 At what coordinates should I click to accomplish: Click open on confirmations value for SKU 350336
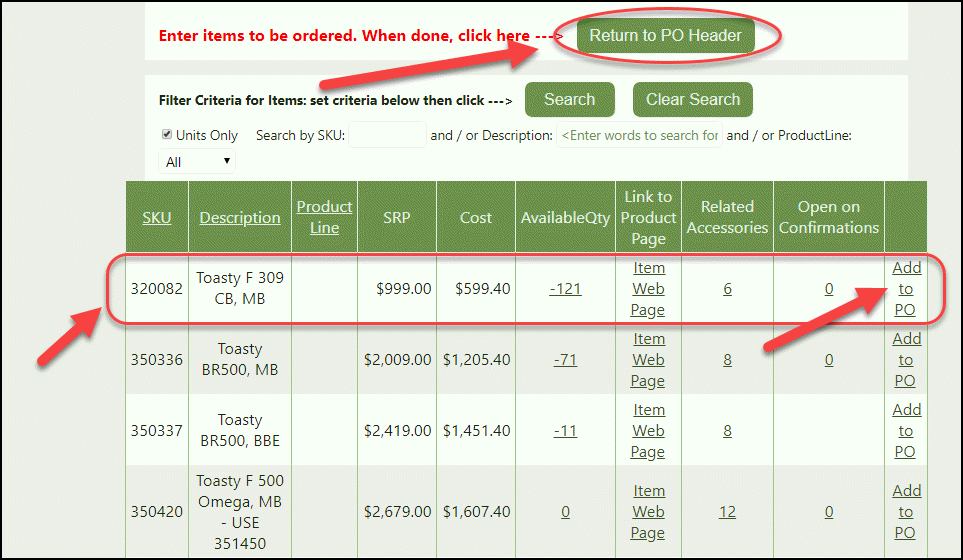pos(829,360)
